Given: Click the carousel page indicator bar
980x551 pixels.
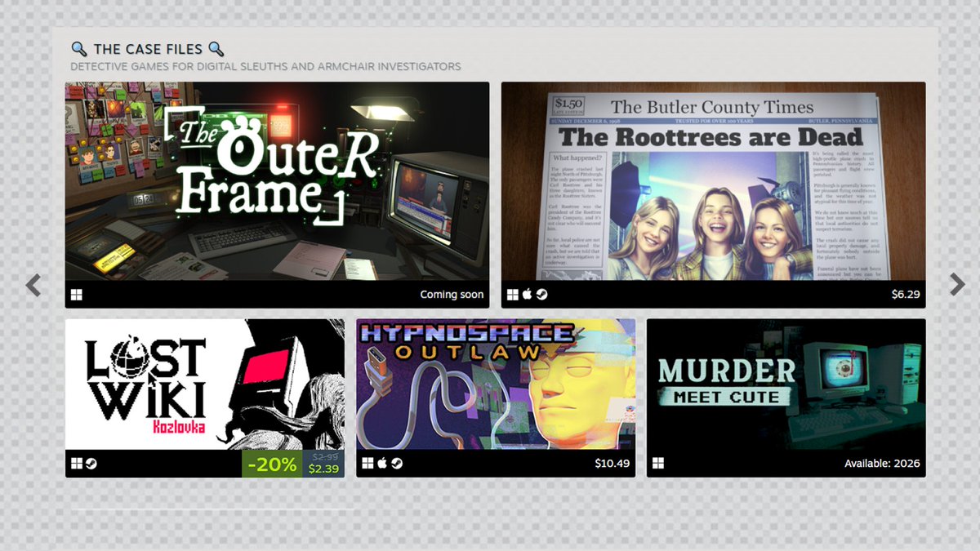Looking at the screenshot, I should pos(212,510).
